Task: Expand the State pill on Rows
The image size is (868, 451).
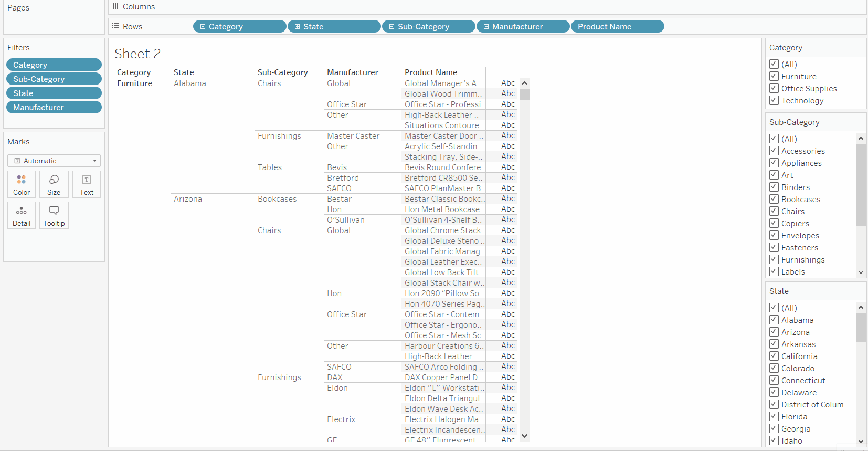Action: tap(297, 27)
